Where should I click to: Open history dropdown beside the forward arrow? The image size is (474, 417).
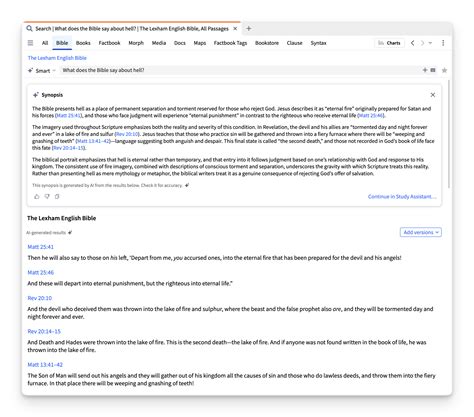(430, 43)
